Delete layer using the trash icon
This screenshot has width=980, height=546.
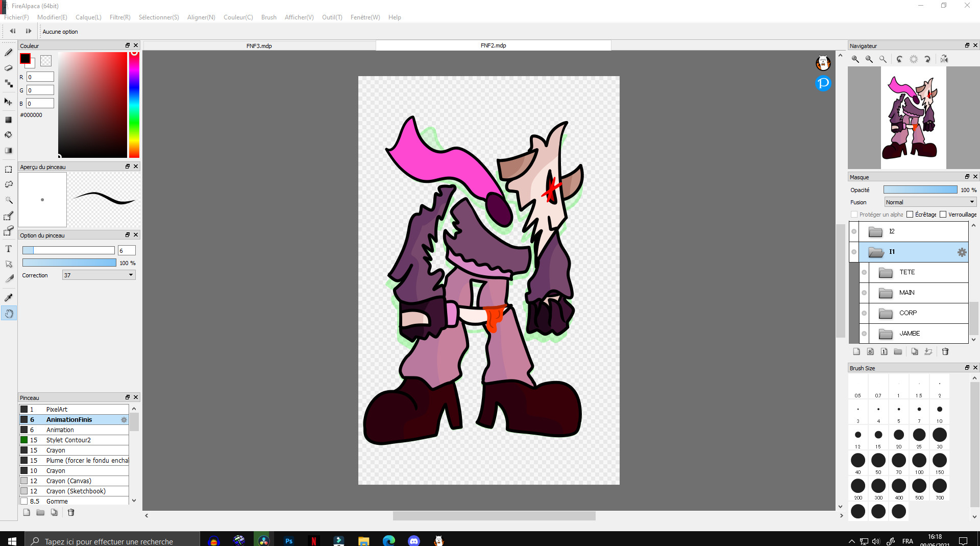click(x=945, y=351)
